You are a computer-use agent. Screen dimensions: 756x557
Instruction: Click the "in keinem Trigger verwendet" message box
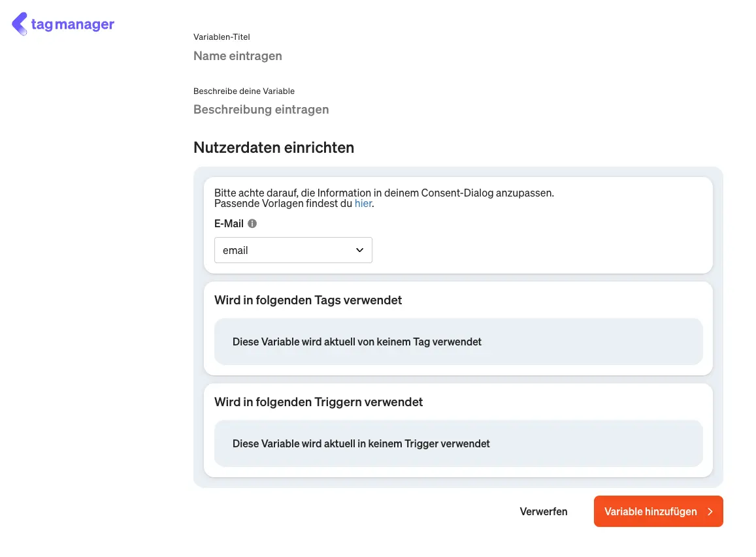458,443
